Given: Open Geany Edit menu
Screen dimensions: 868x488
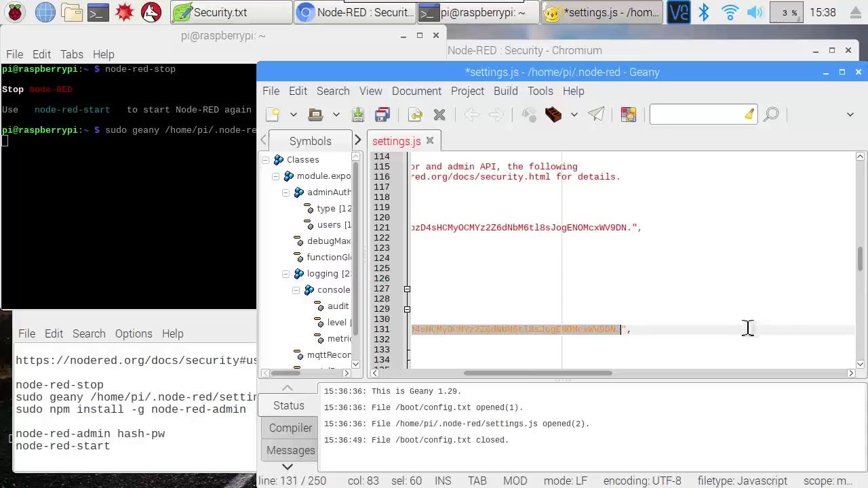Looking at the screenshot, I should [x=298, y=91].
